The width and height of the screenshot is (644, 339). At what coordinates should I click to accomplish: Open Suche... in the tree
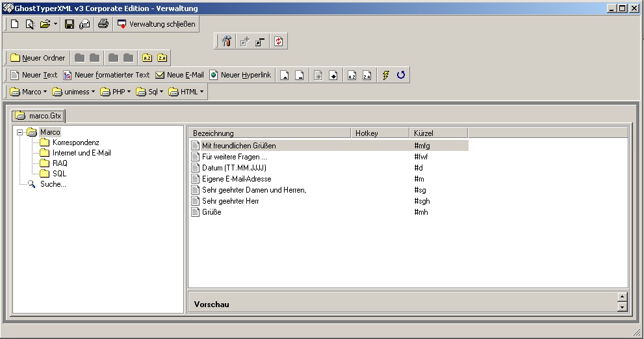(53, 184)
